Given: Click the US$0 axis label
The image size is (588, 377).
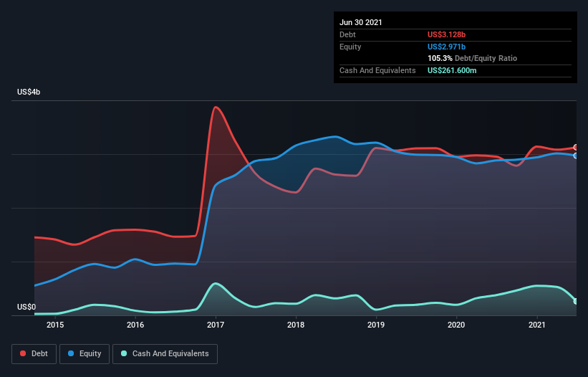Looking at the screenshot, I should pos(26,307).
